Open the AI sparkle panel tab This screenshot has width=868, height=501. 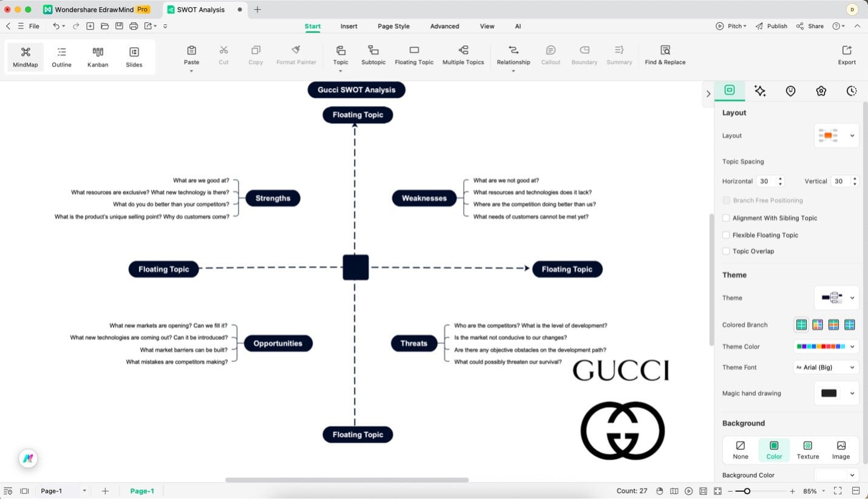[760, 91]
